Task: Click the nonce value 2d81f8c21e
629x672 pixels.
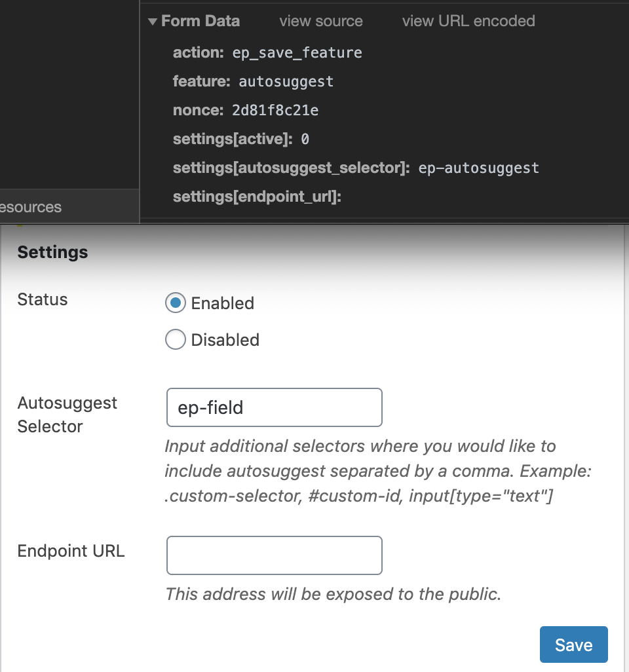Action: (x=275, y=110)
